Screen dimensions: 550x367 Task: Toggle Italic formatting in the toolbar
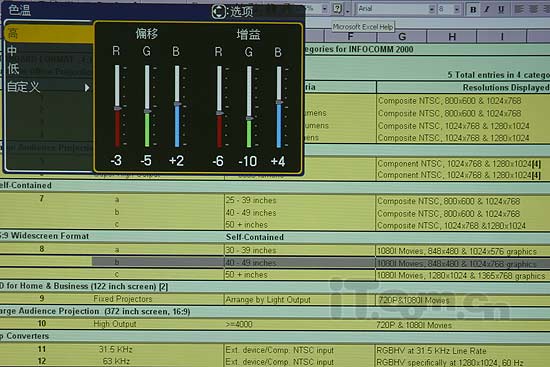coord(487,9)
